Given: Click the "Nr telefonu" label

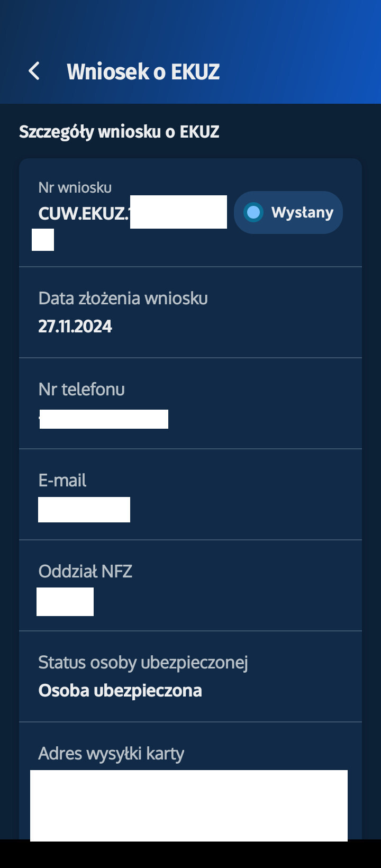Looking at the screenshot, I should tap(81, 390).
